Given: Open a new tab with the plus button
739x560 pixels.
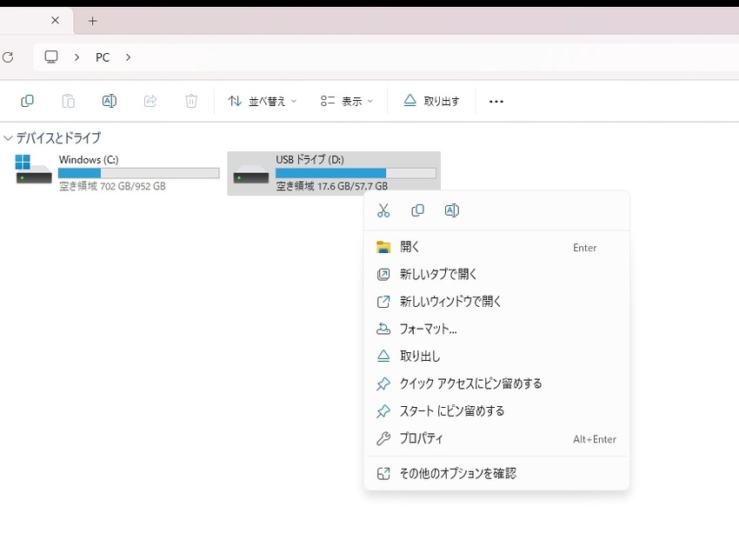Looking at the screenshot, I should point(92,21).
